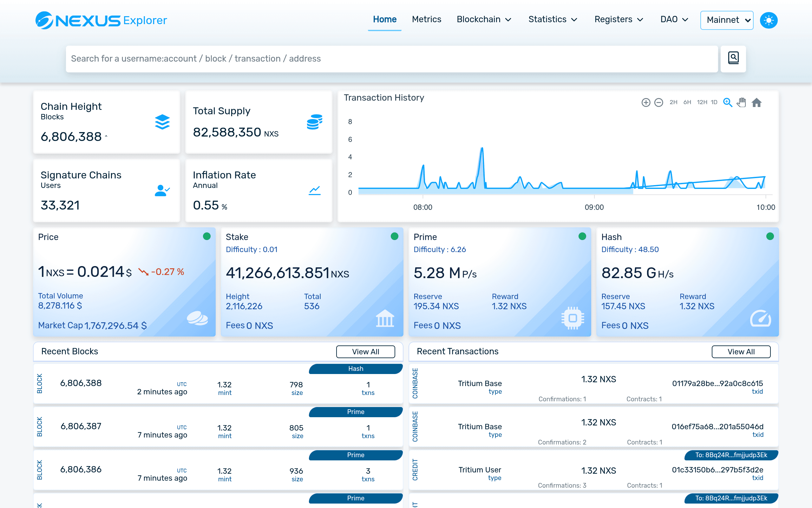Click the Hash card speedometer icon
The image size is (812, 508).
tap(761, 318)
